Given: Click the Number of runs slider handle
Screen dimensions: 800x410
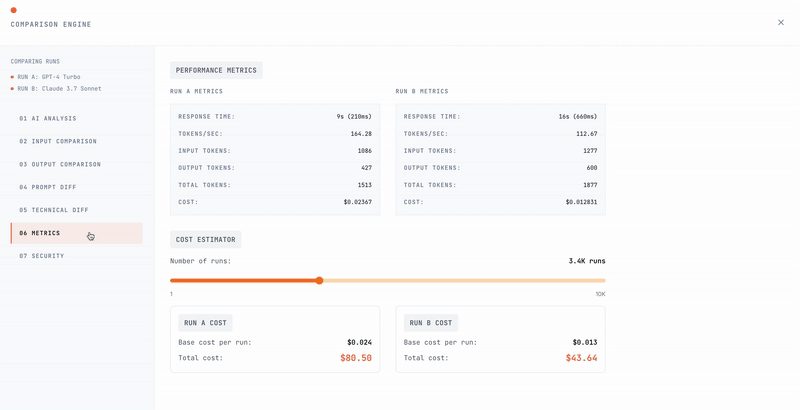Looking at the screenshot, I should [319, 281].
